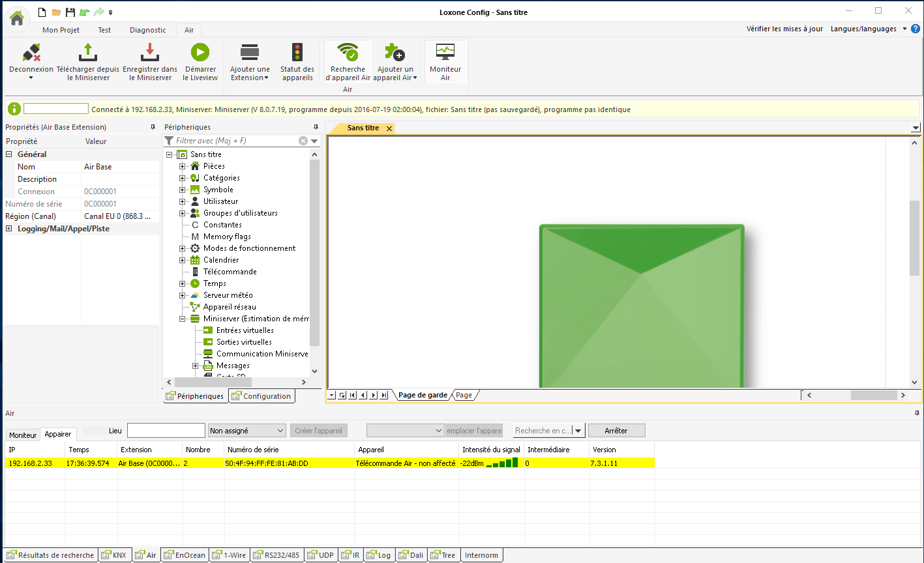Collapse the Miniserver tree node
Screen dimensions: 924x563
[183, 319]
